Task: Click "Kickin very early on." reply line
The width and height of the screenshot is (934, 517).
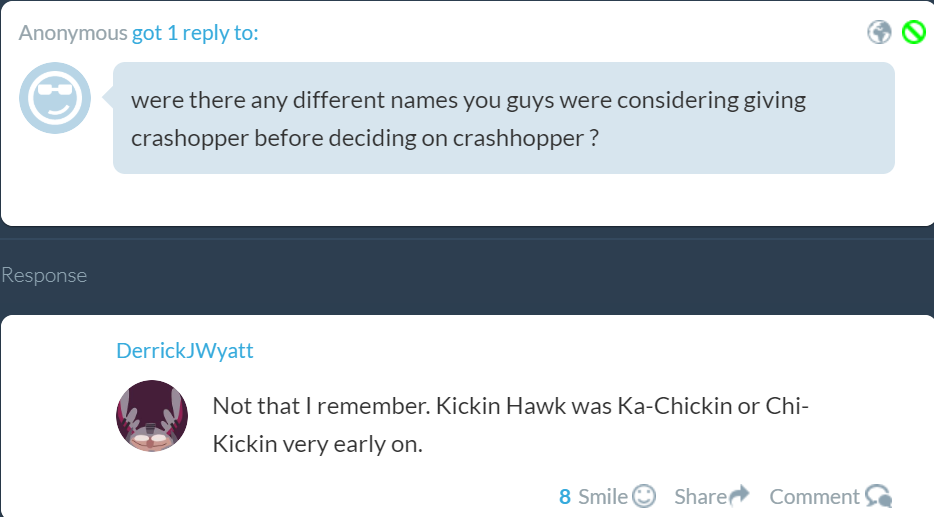Action: pos(318,444)
